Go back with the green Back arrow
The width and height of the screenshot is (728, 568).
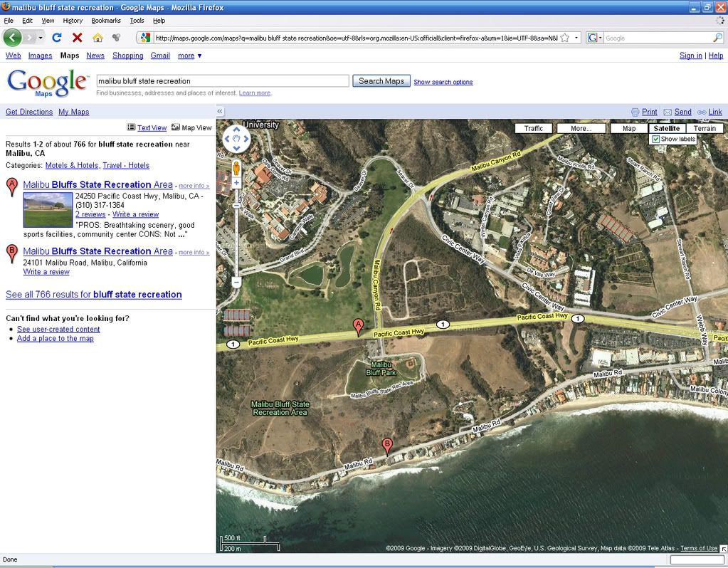(13, 38)
